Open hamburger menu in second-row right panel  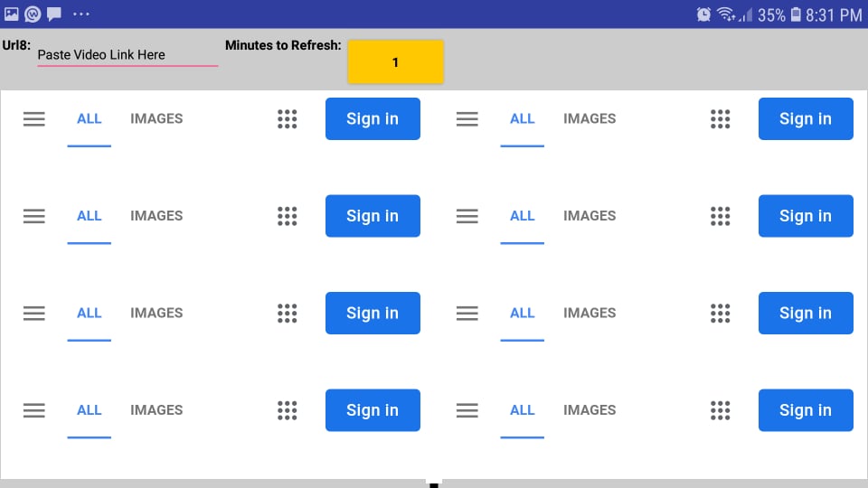point(467,216)
